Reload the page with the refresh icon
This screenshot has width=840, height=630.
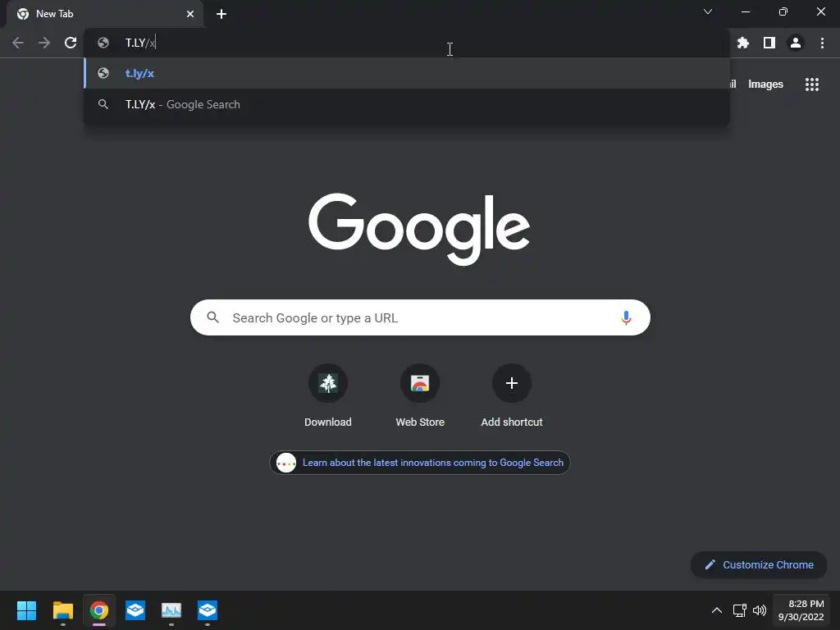pos(71,43)
